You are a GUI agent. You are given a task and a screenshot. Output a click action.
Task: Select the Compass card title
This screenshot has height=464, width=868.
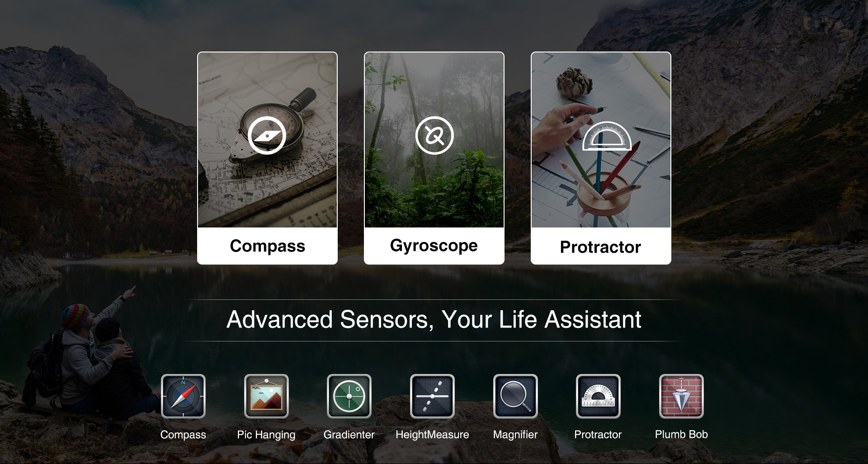click(268, 246)
